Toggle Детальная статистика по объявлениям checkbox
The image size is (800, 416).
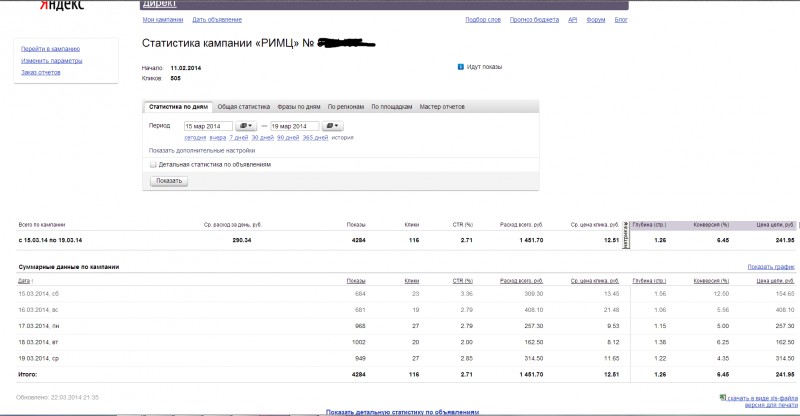[153, 164]
